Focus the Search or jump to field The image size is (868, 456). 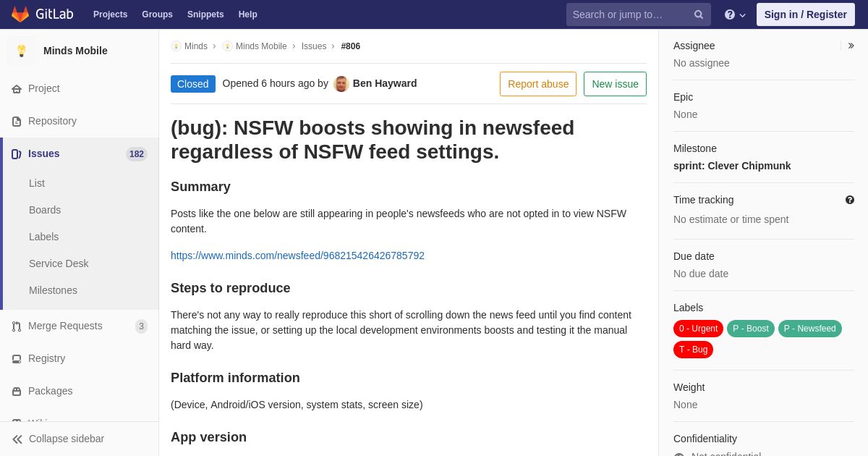pyautogui.click(x=629, y=14)
